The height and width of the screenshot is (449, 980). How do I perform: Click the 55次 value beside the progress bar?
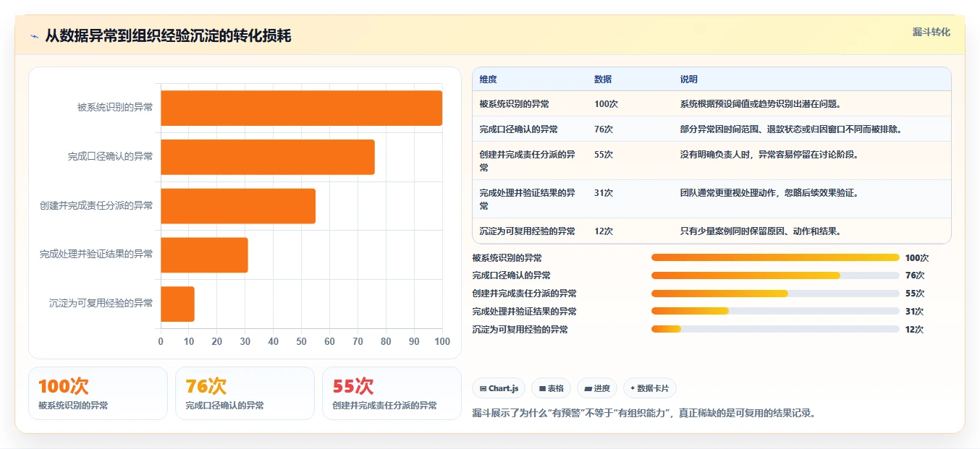[x=915, y=294]
